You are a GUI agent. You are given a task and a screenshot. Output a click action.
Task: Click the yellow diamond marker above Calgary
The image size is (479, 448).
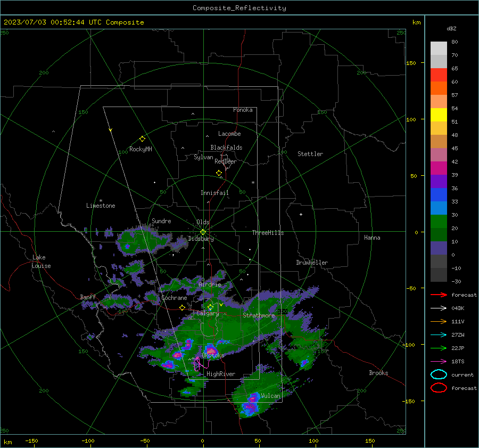[x=210, y=307]
